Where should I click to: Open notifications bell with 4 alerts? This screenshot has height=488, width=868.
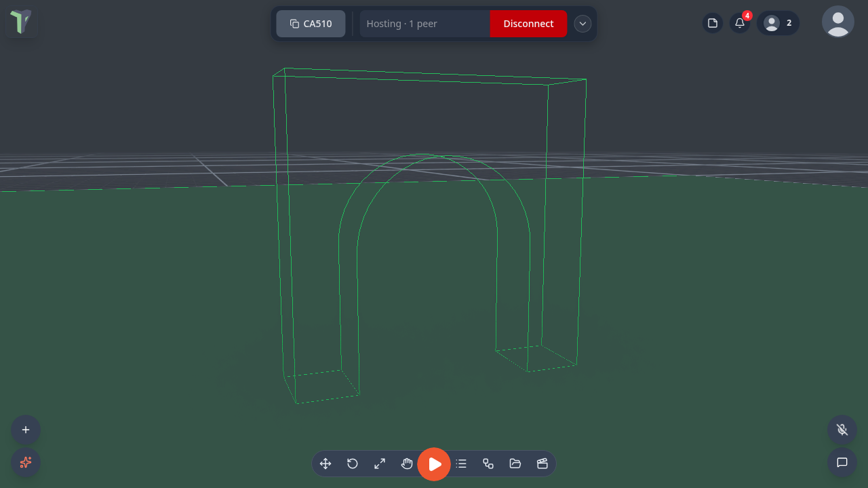(740, 23)
